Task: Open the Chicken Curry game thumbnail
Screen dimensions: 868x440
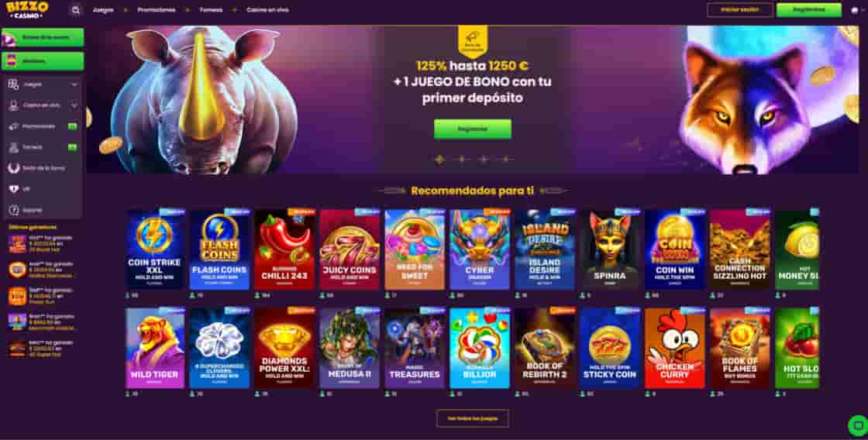Action: pyautogui.click(x=675, y=348)
